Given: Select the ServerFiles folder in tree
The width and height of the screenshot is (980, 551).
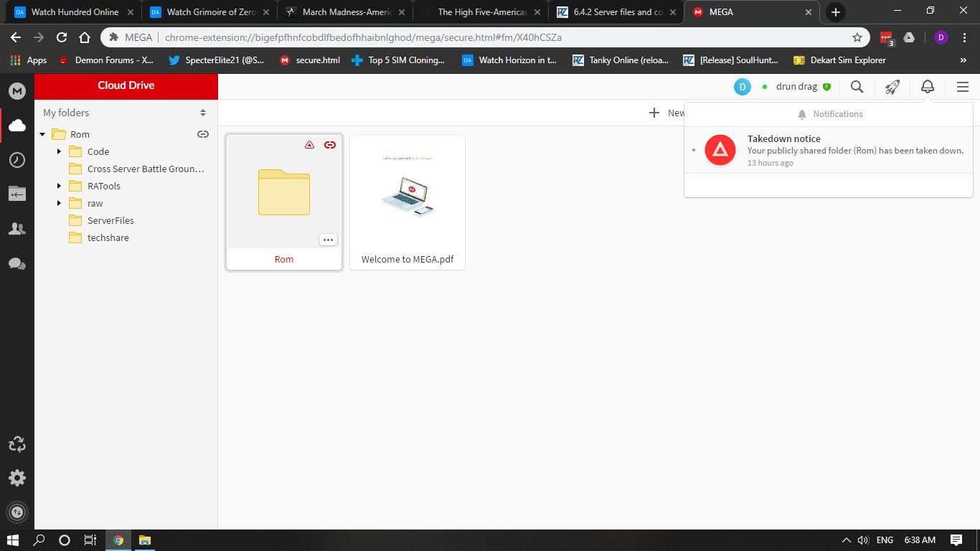Looking at the screenshot, I should pos(101,220).
